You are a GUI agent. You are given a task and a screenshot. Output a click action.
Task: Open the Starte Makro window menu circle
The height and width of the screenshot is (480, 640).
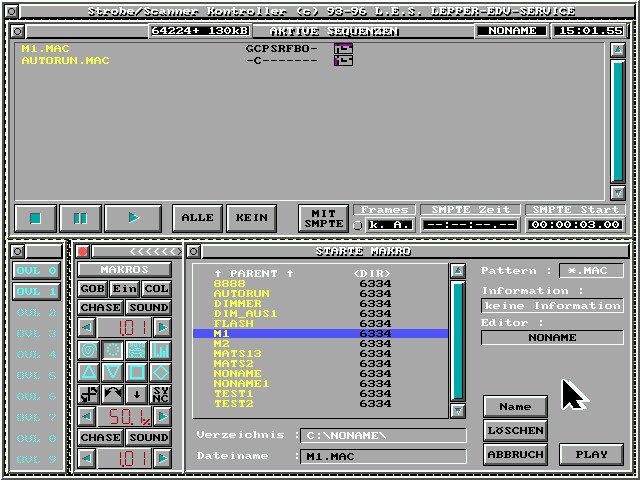(x=194, y=251)
